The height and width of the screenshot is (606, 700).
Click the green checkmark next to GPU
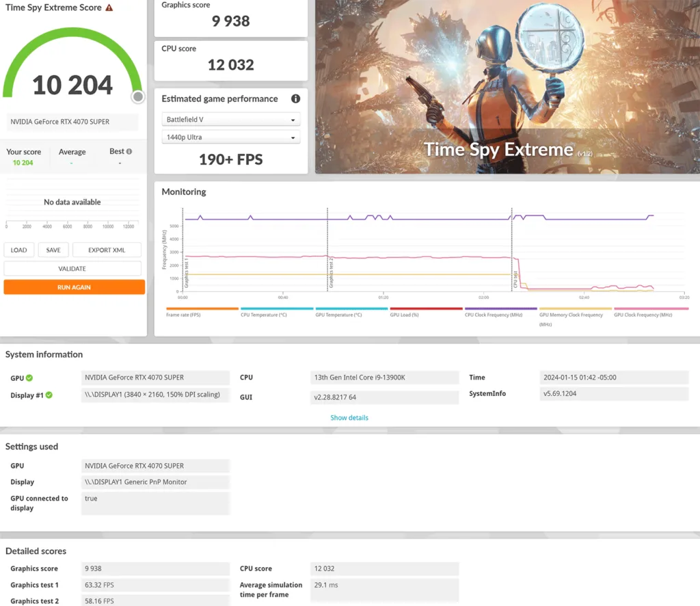(29, 378)
